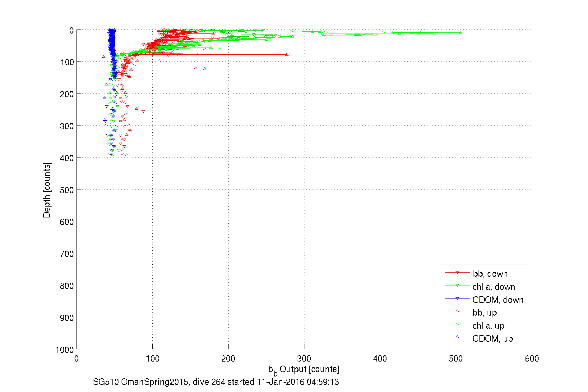Click the 'Depth [counts]' y-axis label
The height and width of the screenshot is (392, 588).
tap(47, 190)
